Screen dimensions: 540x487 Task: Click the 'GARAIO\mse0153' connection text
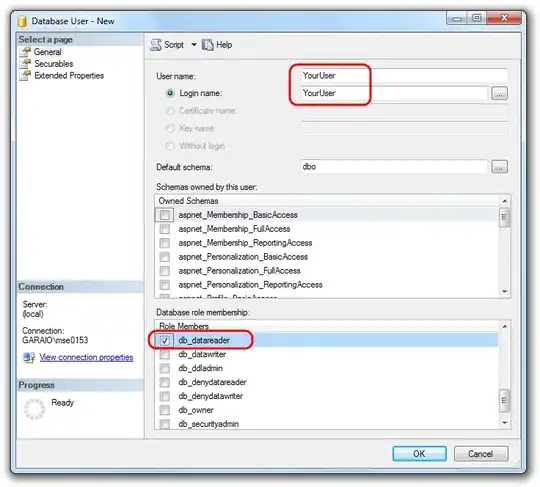point(55,340)
